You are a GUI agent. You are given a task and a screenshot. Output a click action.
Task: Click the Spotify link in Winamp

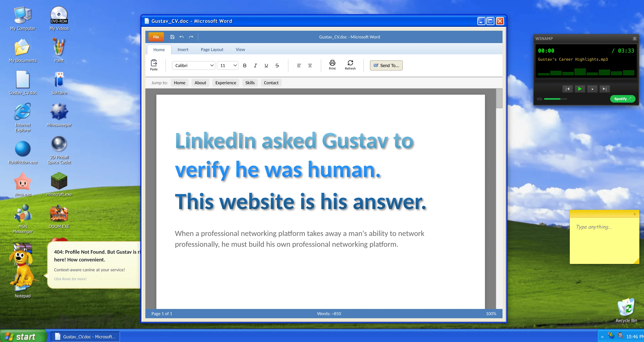[623, 99]
